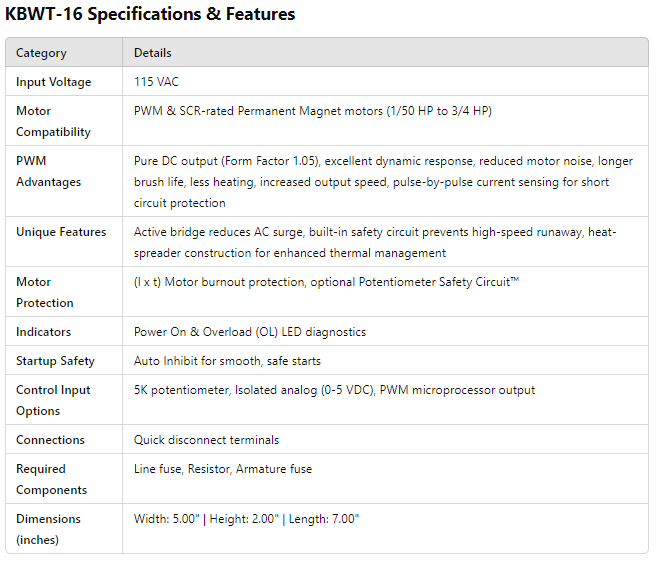The image size is (658, 563).
Task: Select the PWM Advantages row label
Action: click(48, 171)
